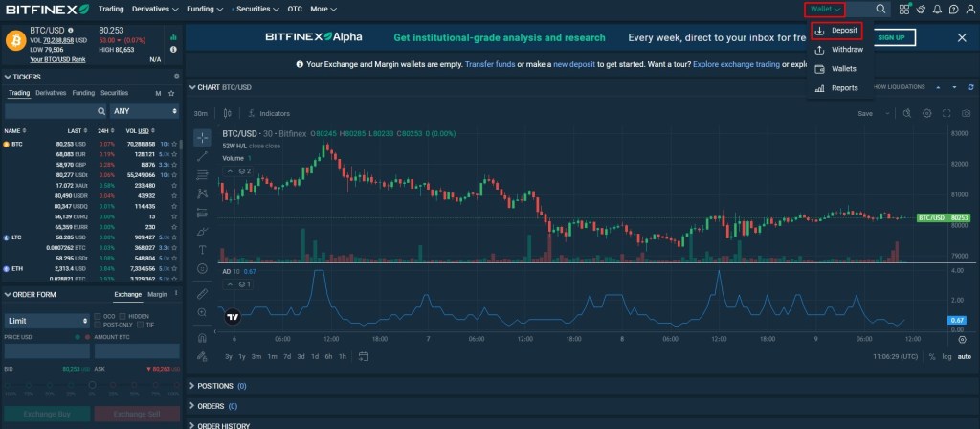Show favorite tickers with the star filter
The image size is (980, 429).
pos(171,93)
